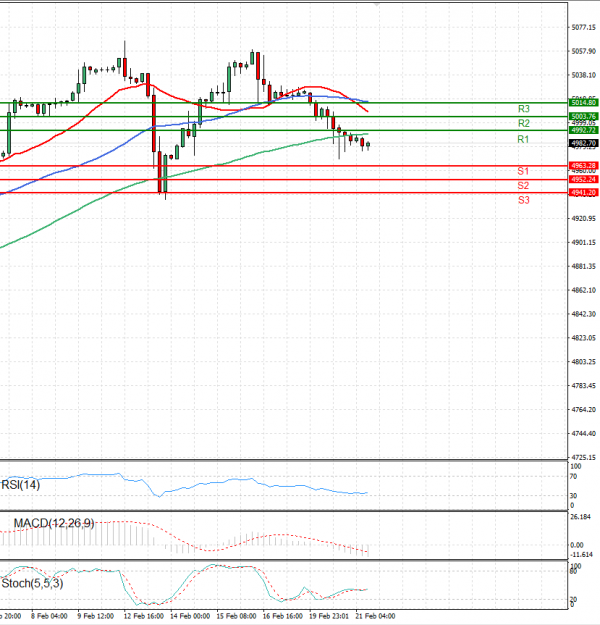Select the MACD(12,26,9) indicator label

point(54,523)
